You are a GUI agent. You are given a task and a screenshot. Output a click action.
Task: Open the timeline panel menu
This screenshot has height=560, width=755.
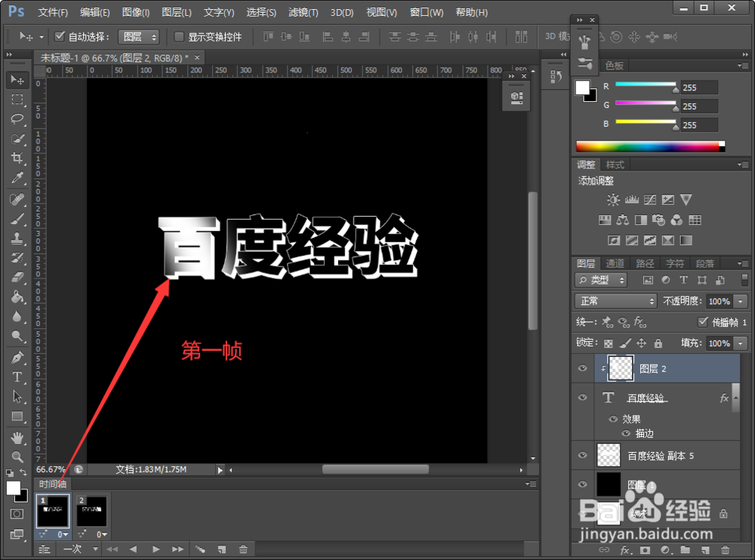click(531, 485)
